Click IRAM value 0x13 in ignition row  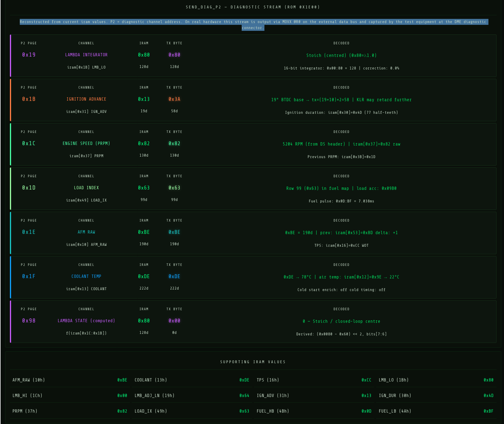pos(144,99)
